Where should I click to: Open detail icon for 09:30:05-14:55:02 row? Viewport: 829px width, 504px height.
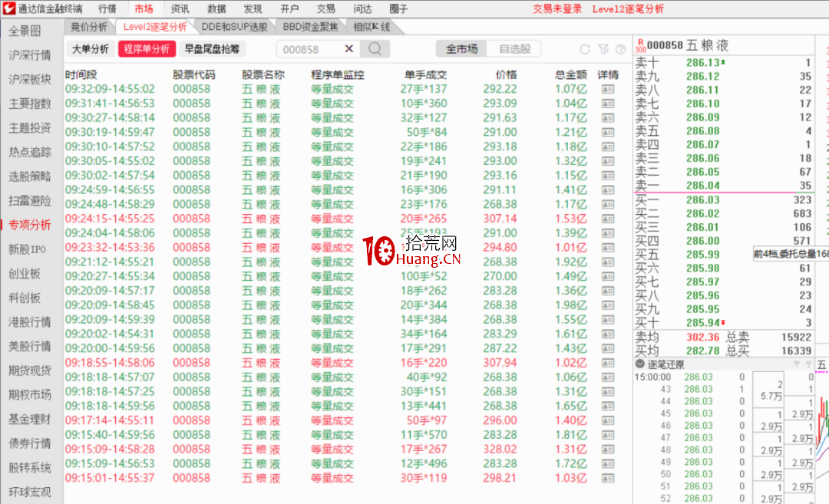[x=608, y=161]
